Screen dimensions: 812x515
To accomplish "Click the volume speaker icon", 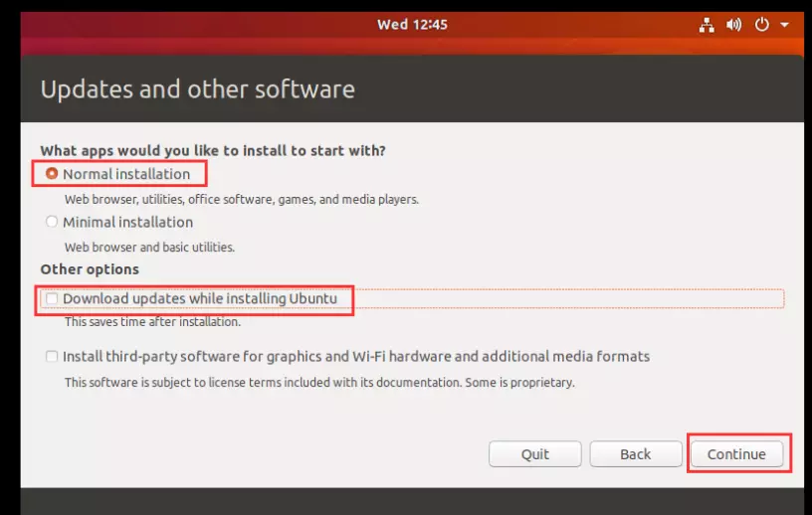I will [733, 24].
